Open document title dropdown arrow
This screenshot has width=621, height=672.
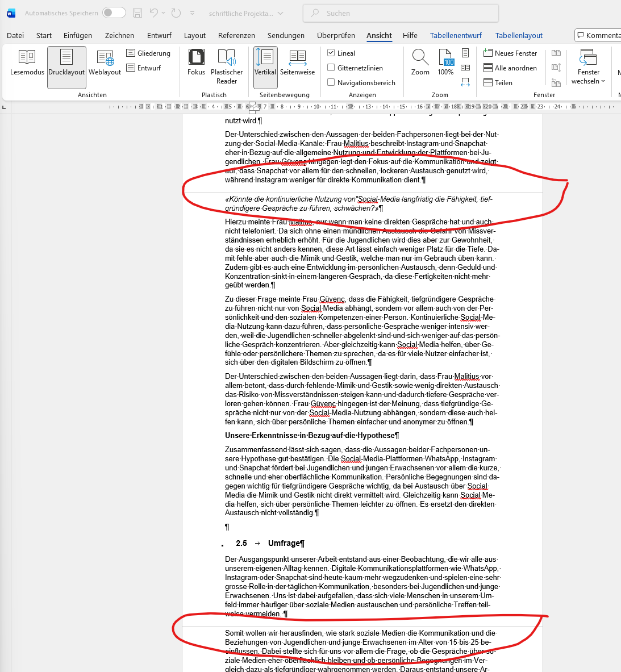pyautogui.click(x=280, y=13)
